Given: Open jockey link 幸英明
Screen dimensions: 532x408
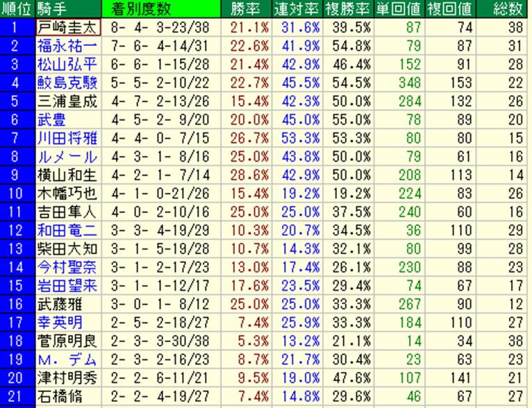Looking at the screenshot, I should point(60,323).
